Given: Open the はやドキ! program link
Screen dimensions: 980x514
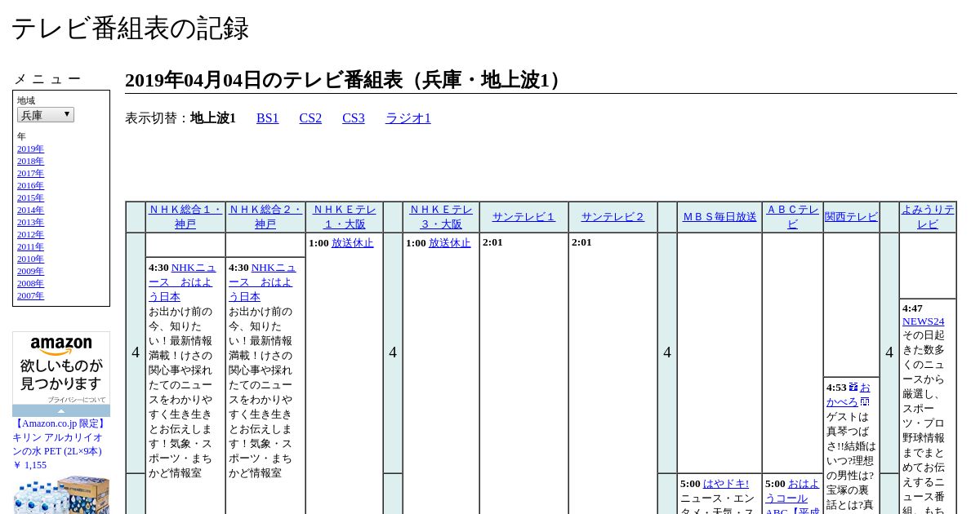Looking at the screenshot, I should [726, 484].
